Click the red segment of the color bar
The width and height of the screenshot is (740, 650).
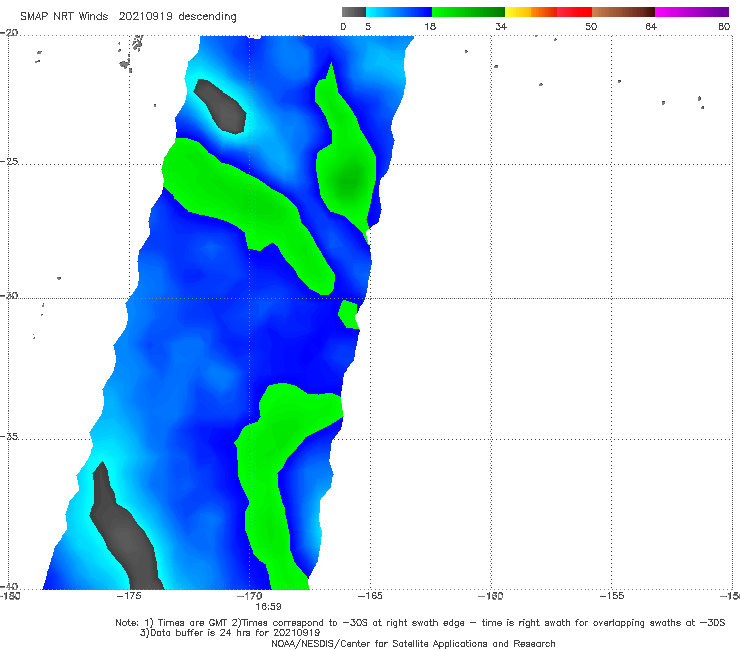click(x=574, y=12)
